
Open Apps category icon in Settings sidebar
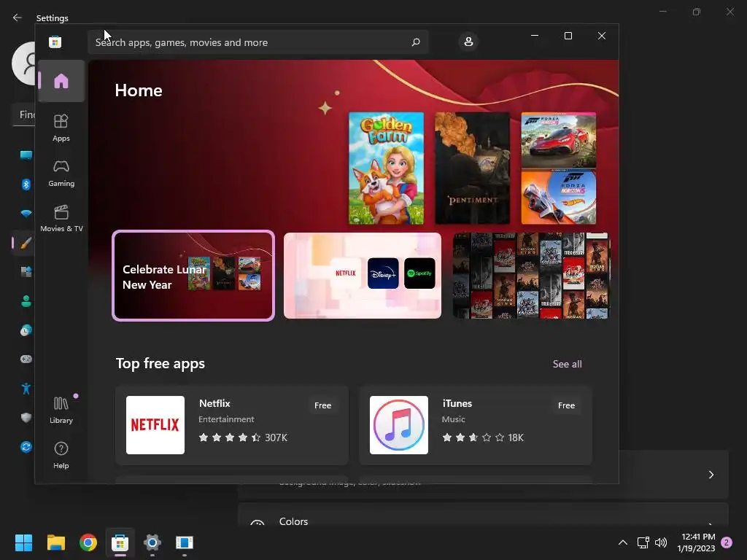(x=26, y=272)
